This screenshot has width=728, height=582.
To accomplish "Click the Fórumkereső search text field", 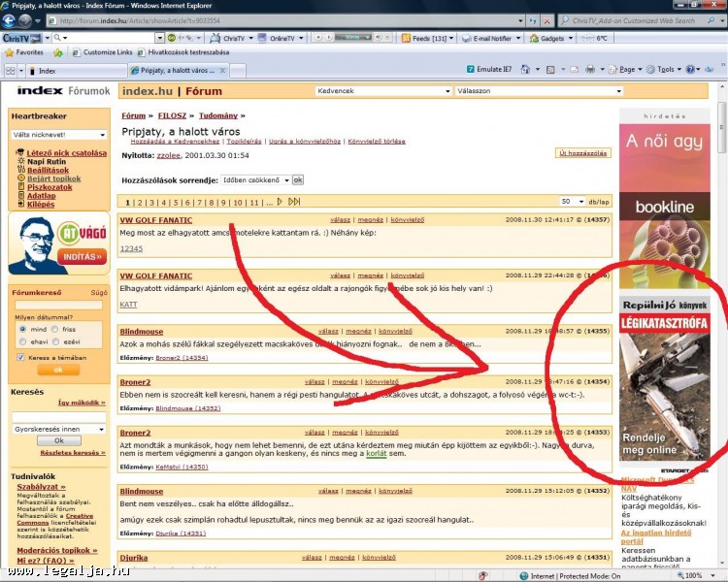I will [x=59, y=305].
